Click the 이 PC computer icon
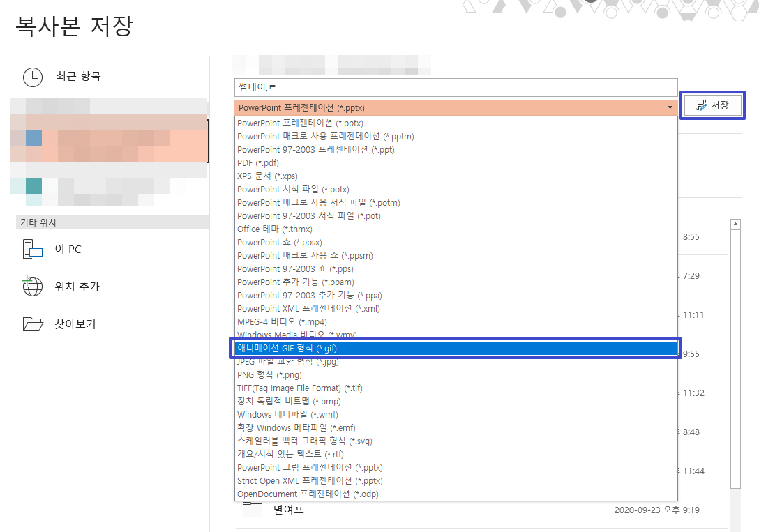Viewport: 759px width, 532px height. pos(32,250)
